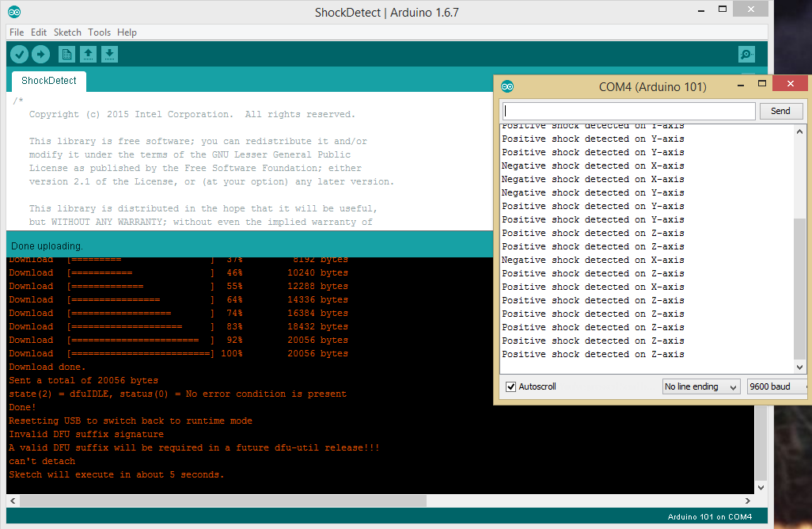Viewport: 812px width, 529px height.
Task: Maximize the ShockDetect Arduino window
Action: click(x=723, y=10)
